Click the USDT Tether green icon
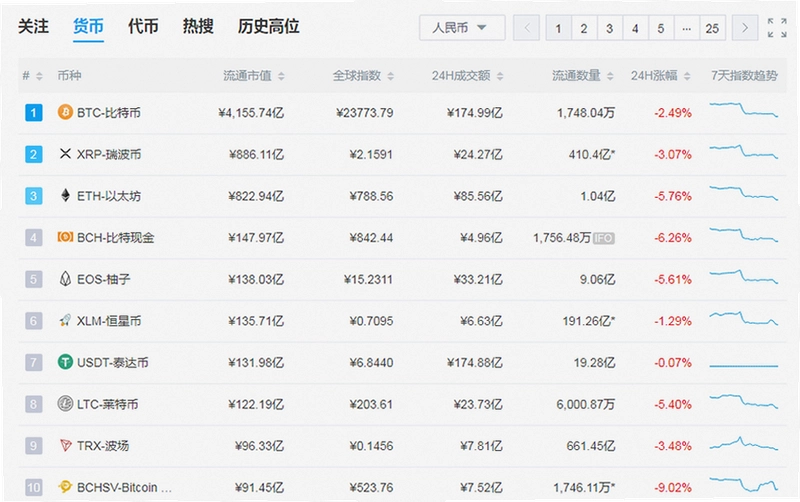The width and height of the screenshot is (800, 502). point(65,362)
